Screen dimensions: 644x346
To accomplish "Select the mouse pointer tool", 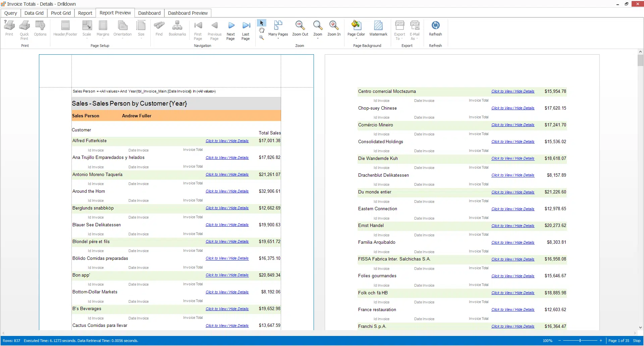I will point(262,23).
